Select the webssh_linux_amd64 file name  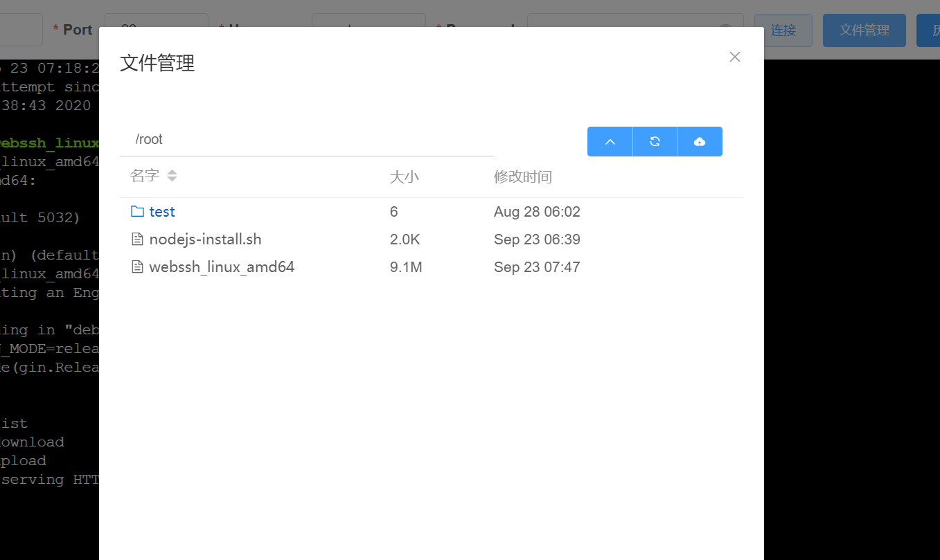click(222, 267)
